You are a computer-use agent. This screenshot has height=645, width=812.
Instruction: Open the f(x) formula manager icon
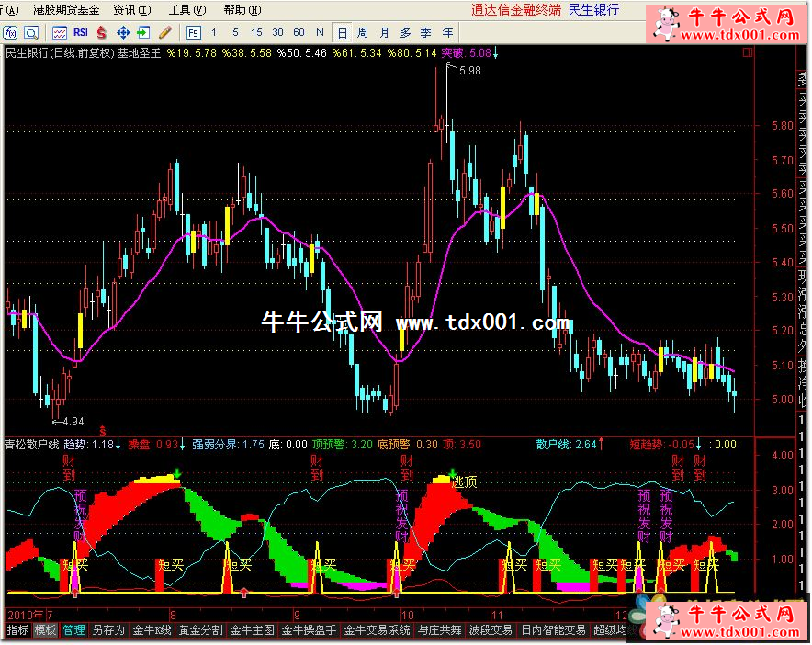pyautogui.click(x=10, y=33)
